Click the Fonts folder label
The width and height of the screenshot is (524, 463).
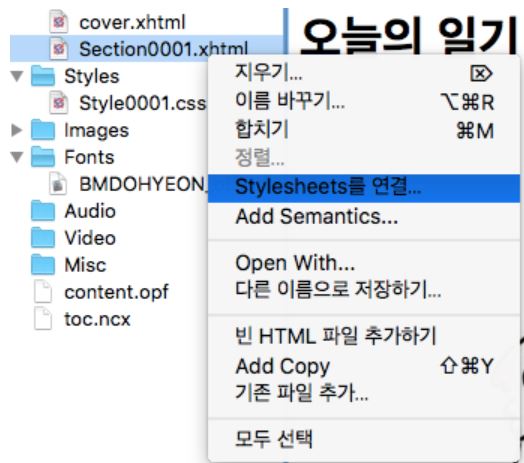(x=89, y=157)
